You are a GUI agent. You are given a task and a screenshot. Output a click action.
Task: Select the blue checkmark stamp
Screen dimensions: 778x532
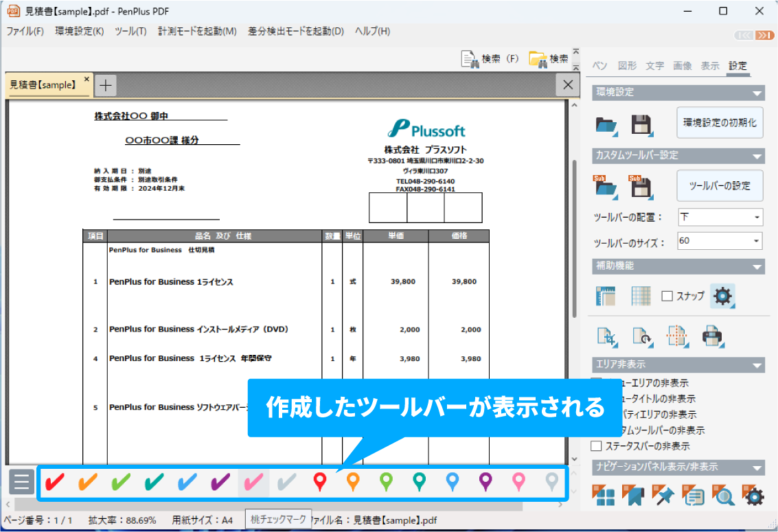tap(187, 481)
